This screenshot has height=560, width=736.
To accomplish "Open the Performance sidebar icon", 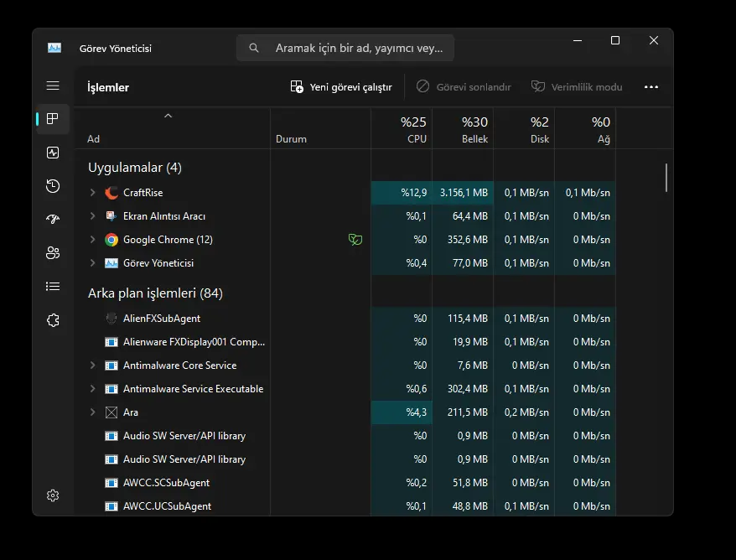I will (x=53, y=153).
